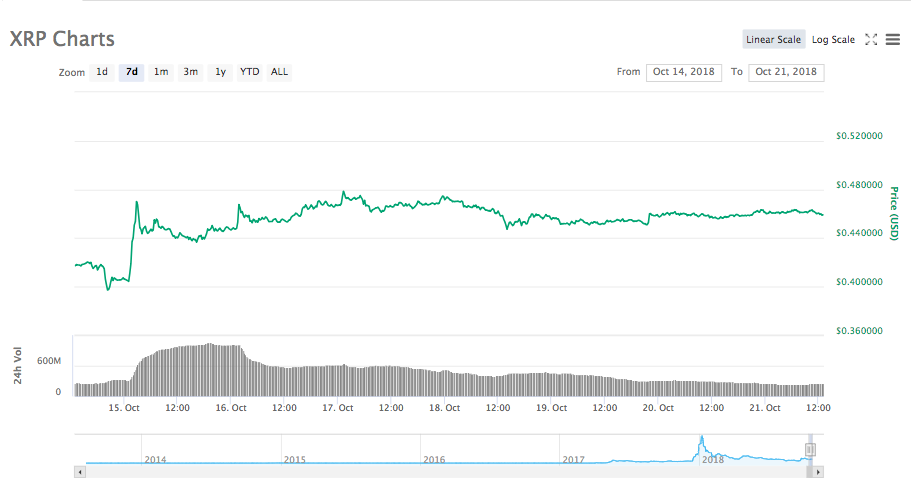Open the chart hamburger menu

coord(893,40)
